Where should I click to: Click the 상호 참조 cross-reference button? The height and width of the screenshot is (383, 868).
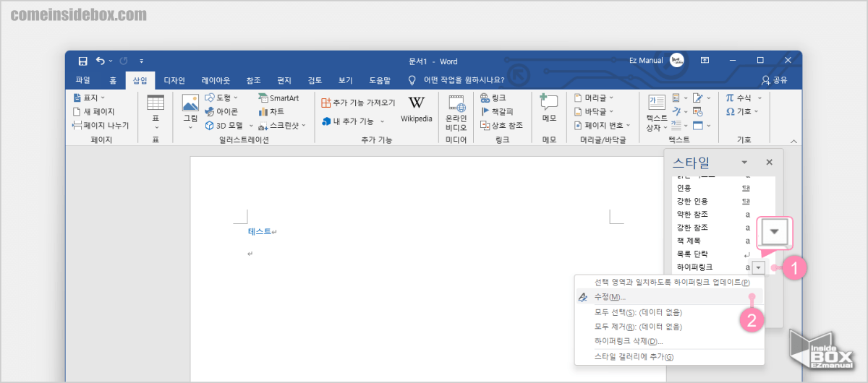[x=501, y=125]
